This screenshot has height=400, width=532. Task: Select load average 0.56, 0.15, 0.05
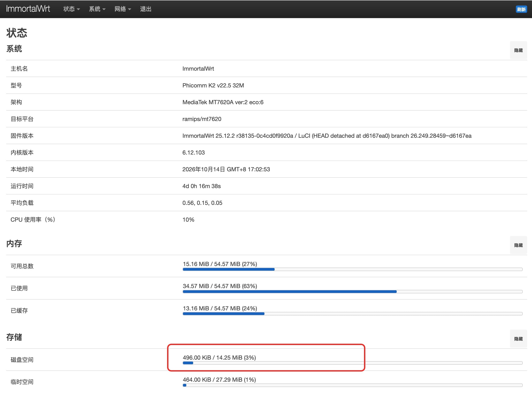[x=202, y=203]
